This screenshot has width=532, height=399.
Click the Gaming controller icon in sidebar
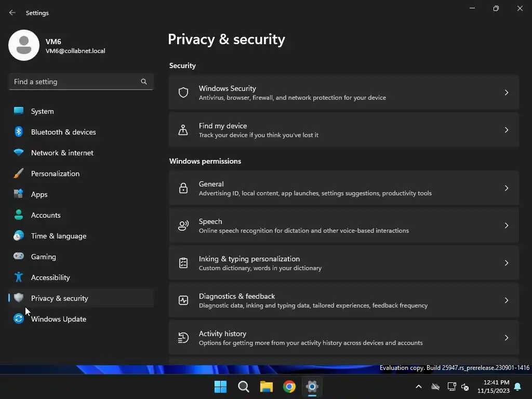19,256
